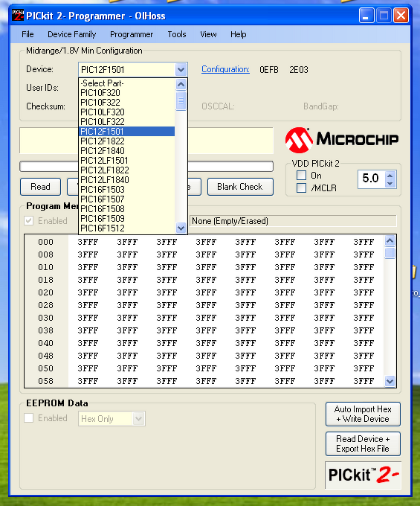
Task: Toggle EEPROM Data Enabled checkbox
Action: 29,418
